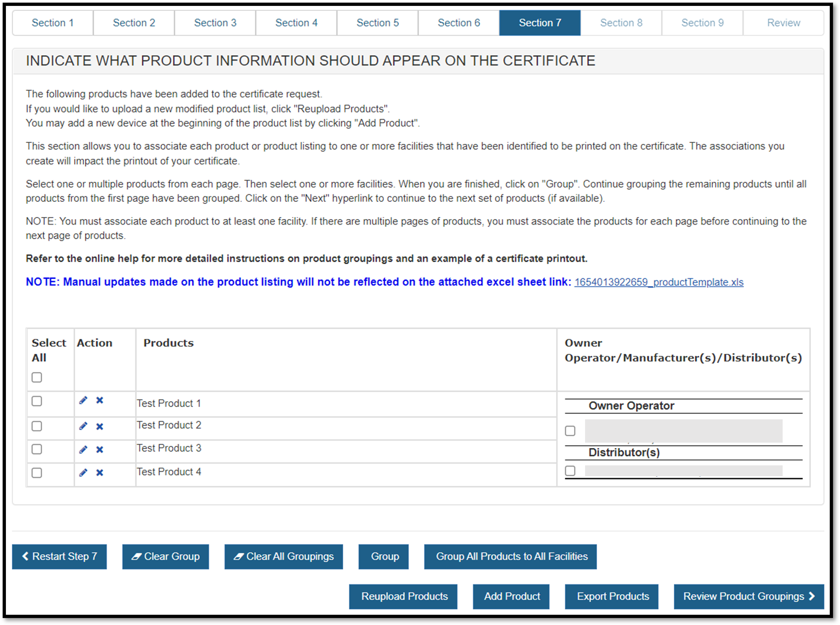Screen dimensions: 840x625
Task: Click the Clear All Groupings button
Action: tap(284, 557)
